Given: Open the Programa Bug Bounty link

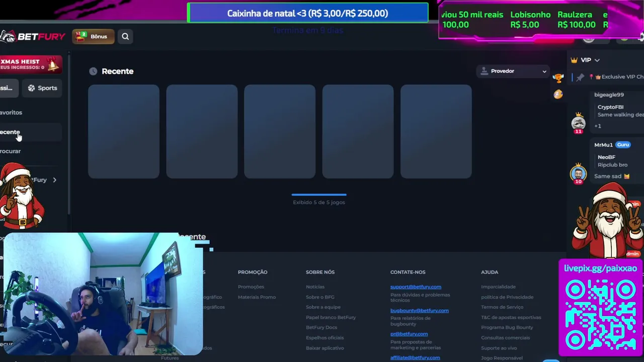Looking at the screenshot, I should [507, 327].
